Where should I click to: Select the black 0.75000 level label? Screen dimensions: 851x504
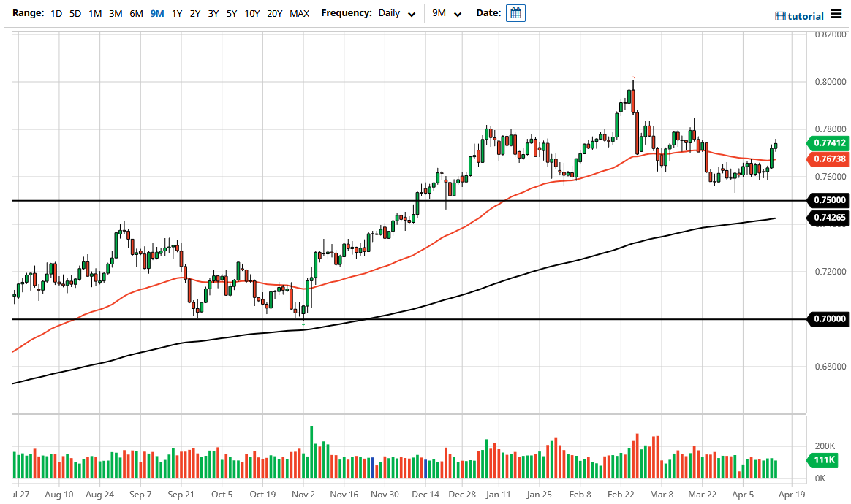pos(829,199)
